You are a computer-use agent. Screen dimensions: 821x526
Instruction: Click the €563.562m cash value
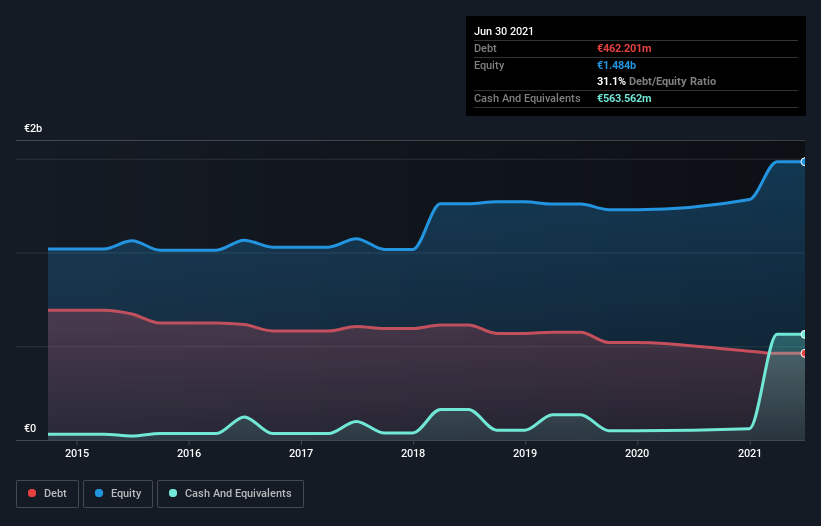tap(624, 98)
